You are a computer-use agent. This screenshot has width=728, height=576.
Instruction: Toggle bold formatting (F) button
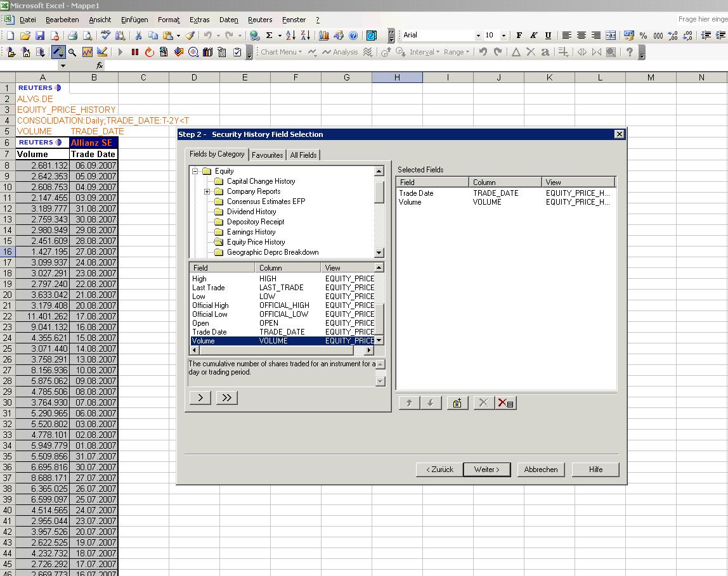[519, 35]
